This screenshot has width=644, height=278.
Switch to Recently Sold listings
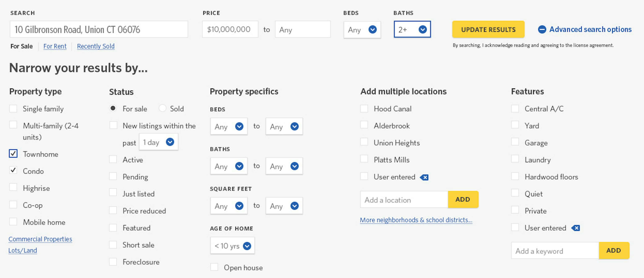tap(96, 46)
